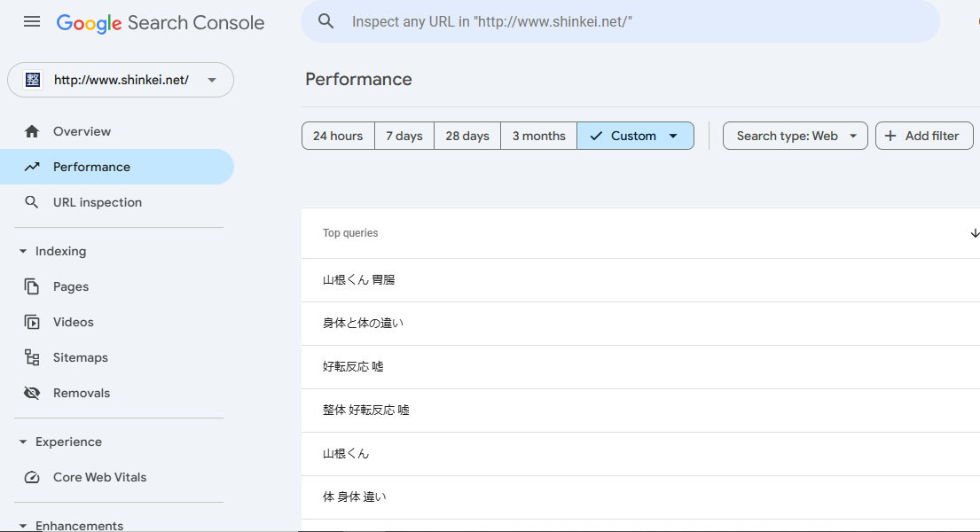This screenshot has width=980, height=532.
Task: Open Performance in sidebar
Action: (117, 167)
